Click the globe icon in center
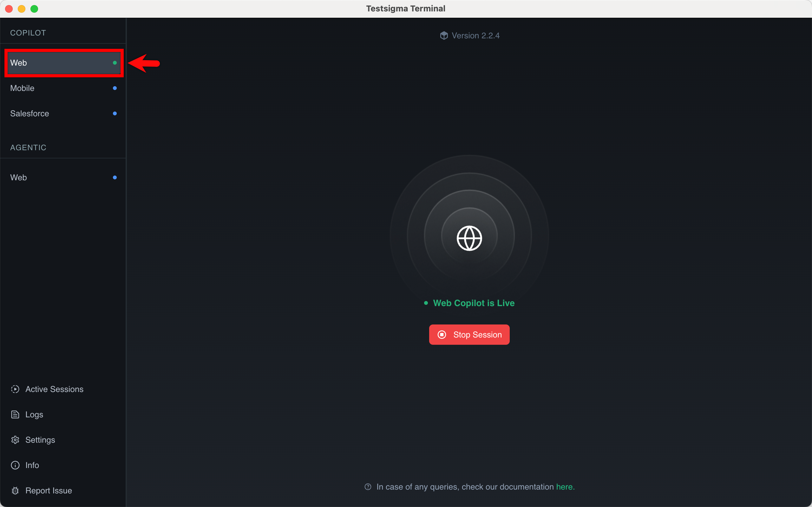 (469, 238)
